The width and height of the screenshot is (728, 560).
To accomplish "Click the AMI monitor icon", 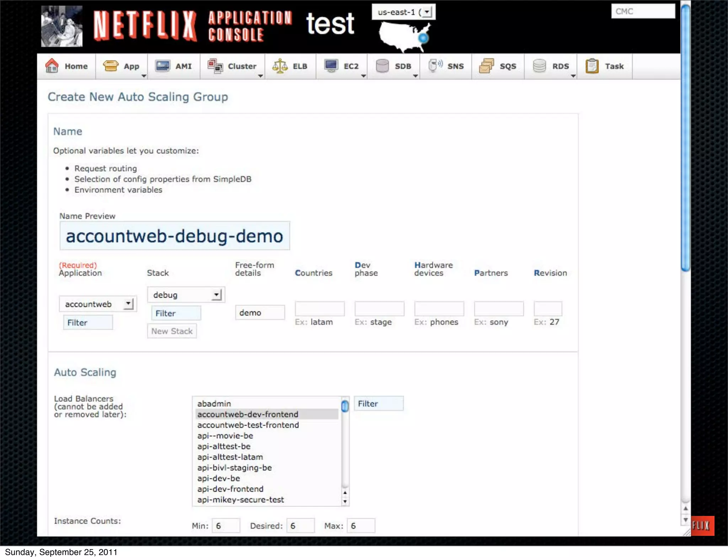I will [163, 66].
